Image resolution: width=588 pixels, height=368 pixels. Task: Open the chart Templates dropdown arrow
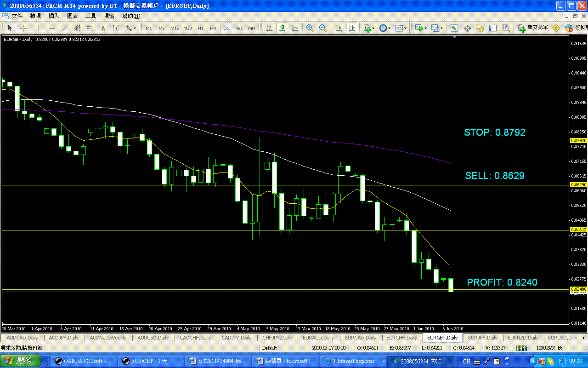click(406, 28)
